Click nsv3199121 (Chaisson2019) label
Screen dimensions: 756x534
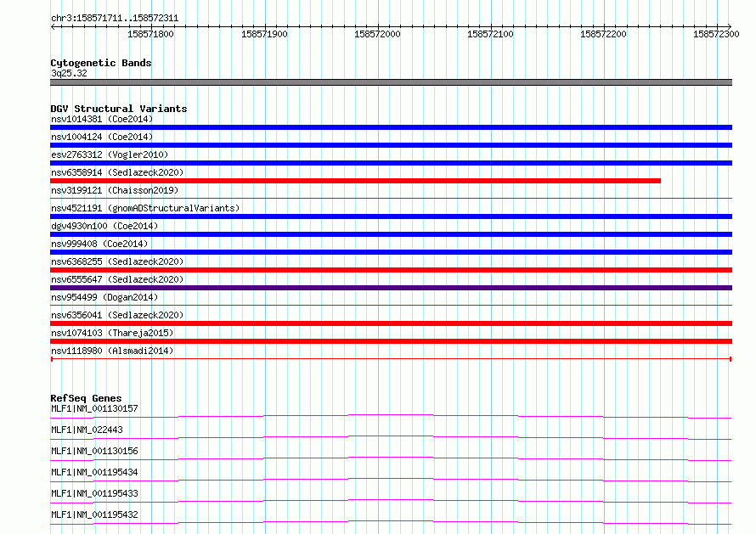pos(115,190)
